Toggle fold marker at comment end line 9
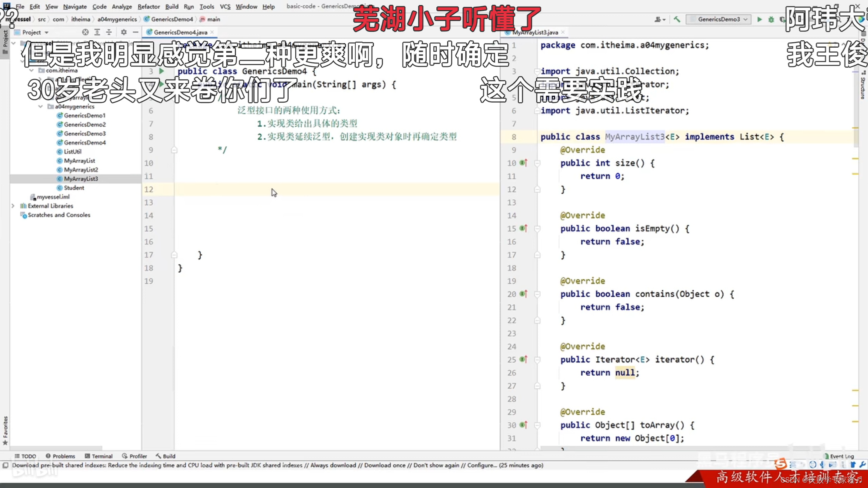The height and width of the screenshot is (488, 868). click(174, 150)
